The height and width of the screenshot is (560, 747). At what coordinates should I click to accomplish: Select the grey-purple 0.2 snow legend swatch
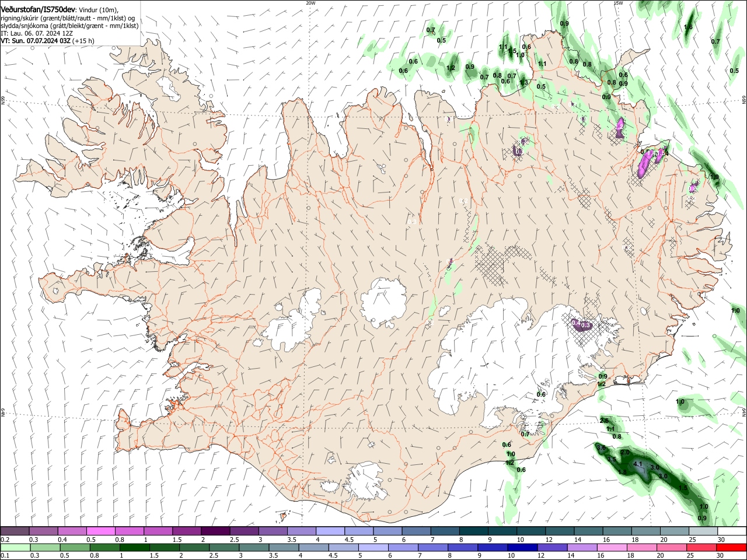click(x=15, y=531)
